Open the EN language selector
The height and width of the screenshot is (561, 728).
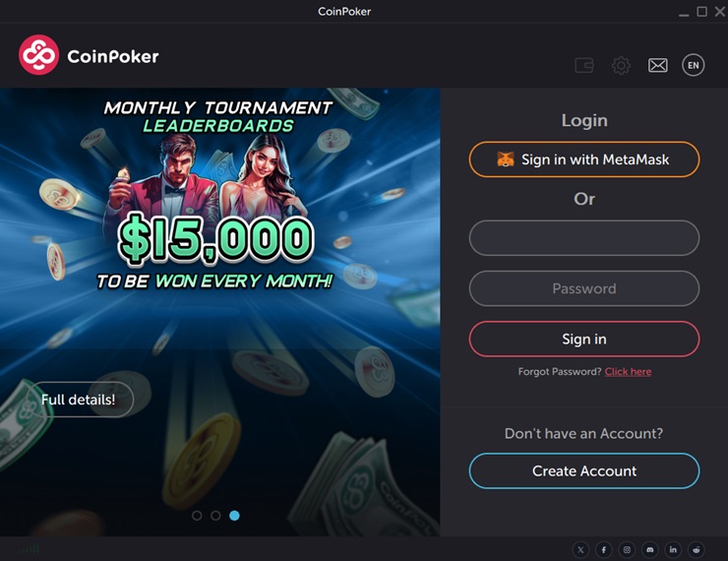click(694, 65)
